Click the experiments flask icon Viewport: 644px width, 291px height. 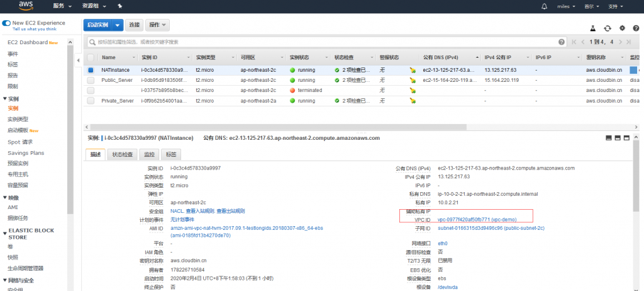pyautogui.click(x=592, y=28)
